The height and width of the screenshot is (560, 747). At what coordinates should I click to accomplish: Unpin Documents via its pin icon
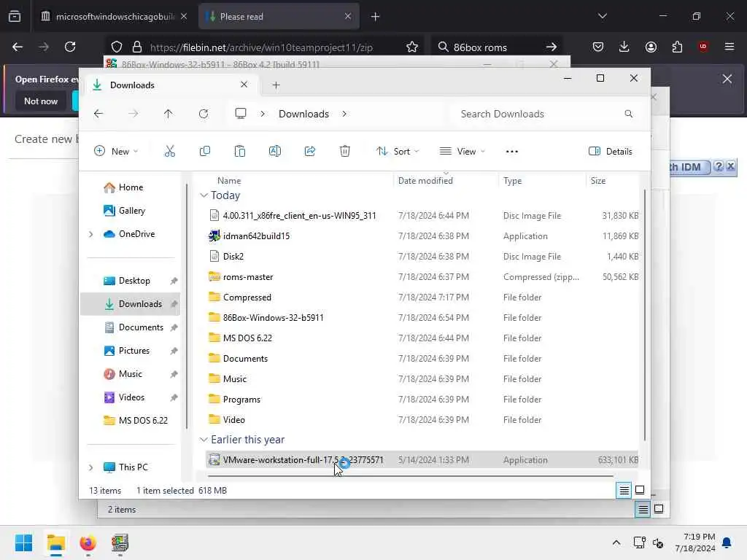[174, 327]
